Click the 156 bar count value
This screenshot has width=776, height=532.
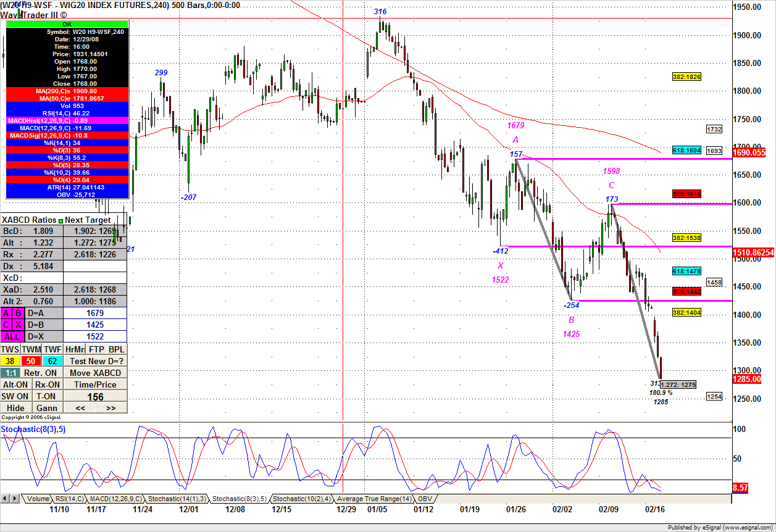point(96,397)
